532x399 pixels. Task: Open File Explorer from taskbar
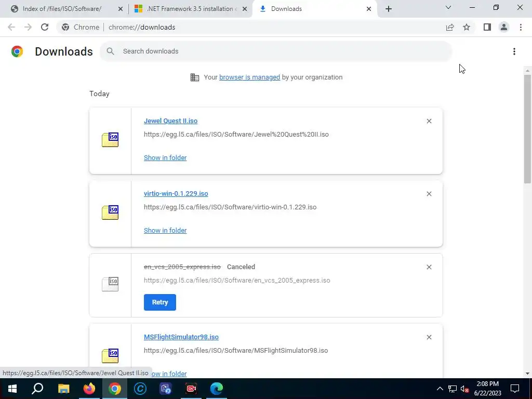tap(63, 389)
